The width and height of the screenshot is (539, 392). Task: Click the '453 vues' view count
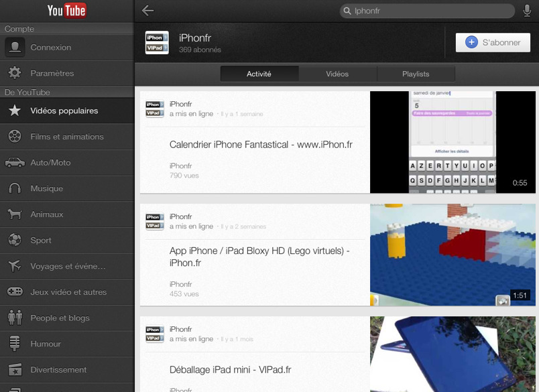(x=184, y=294)
